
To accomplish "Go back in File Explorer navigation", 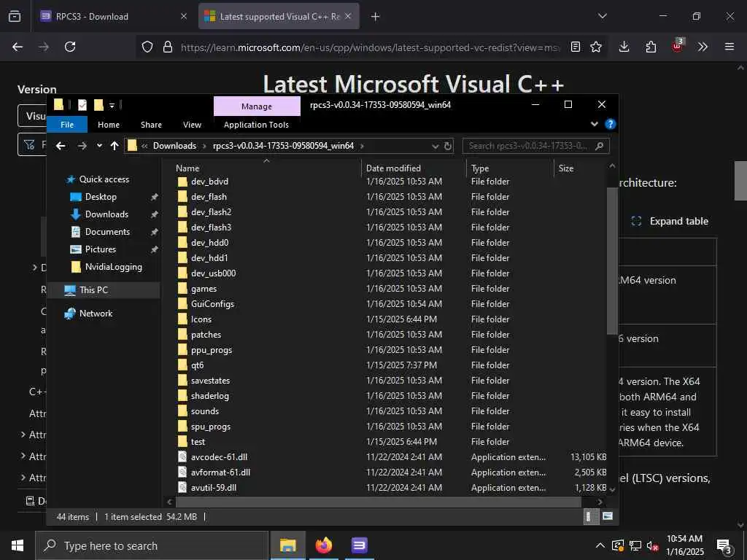I will pos(61,146).
